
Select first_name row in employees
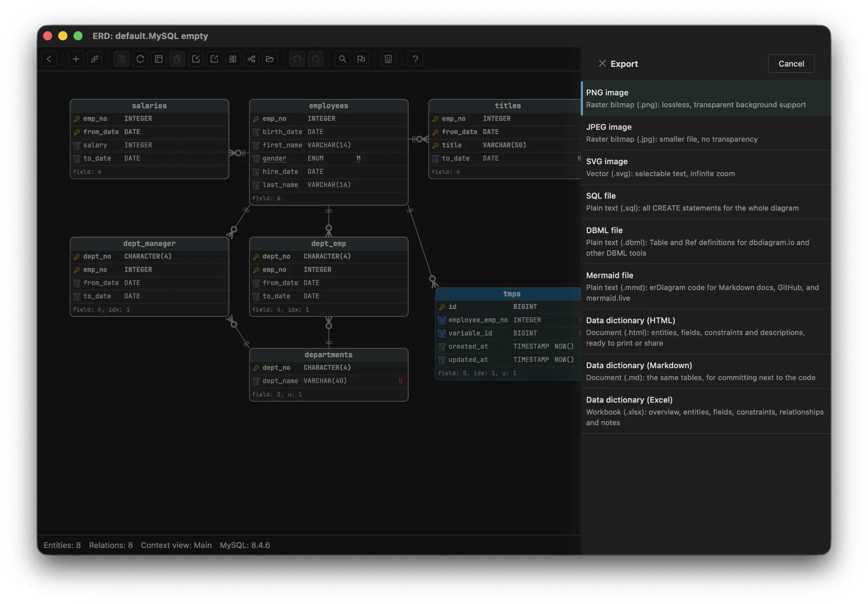[x=328, y=145]
